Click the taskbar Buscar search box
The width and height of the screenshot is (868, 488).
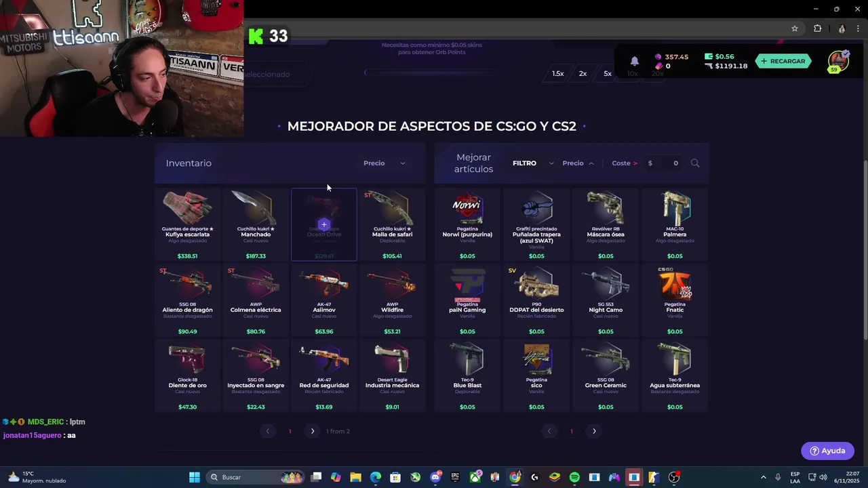pyautogui.click(x=254, y=477)
